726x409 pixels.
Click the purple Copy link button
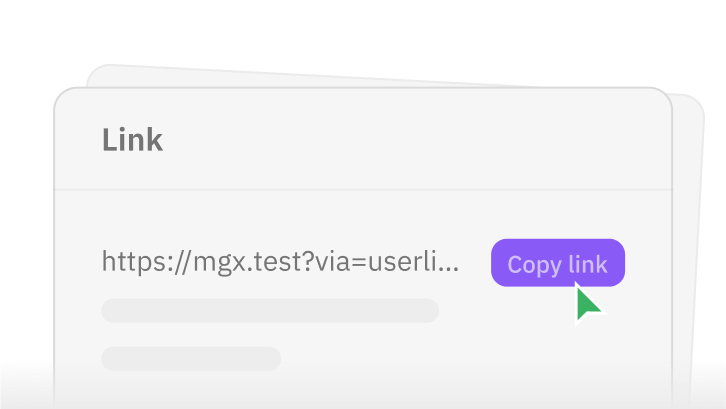coord(557,263)
